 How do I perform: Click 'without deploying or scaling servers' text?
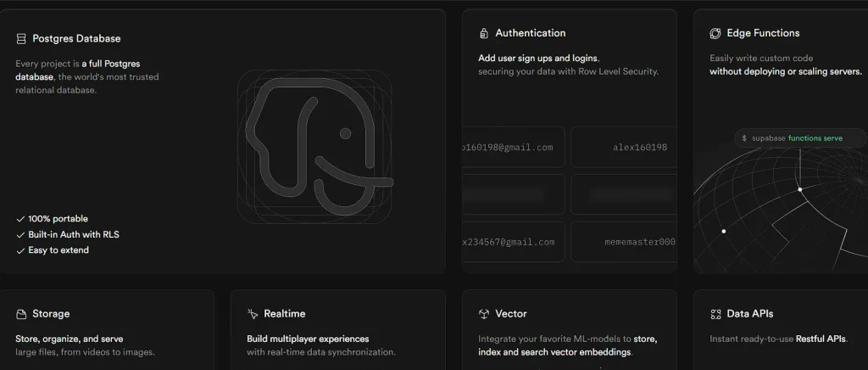click(786, 71)
